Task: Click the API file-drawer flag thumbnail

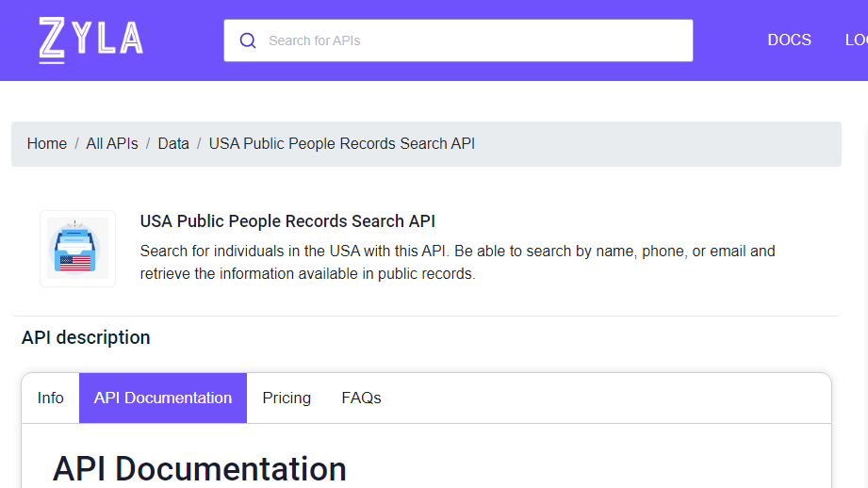Action: (x=77, y=249)
